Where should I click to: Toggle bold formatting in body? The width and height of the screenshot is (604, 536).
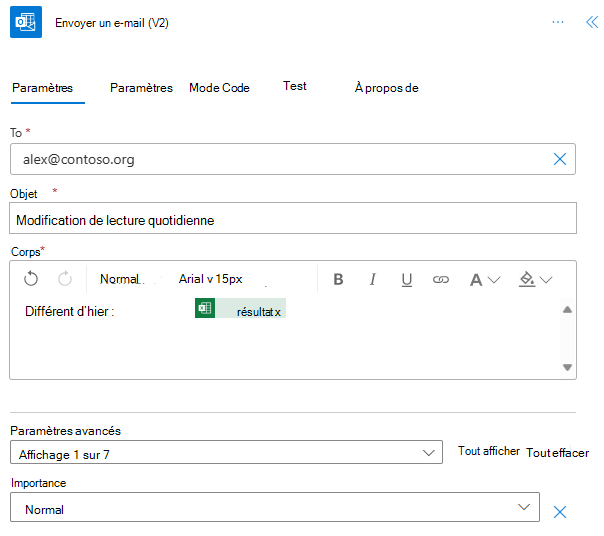pos(338,279)
